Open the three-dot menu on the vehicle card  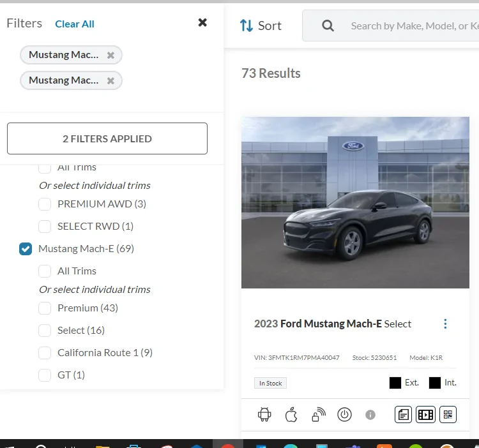pyautogui.click(x=445, y=324)
